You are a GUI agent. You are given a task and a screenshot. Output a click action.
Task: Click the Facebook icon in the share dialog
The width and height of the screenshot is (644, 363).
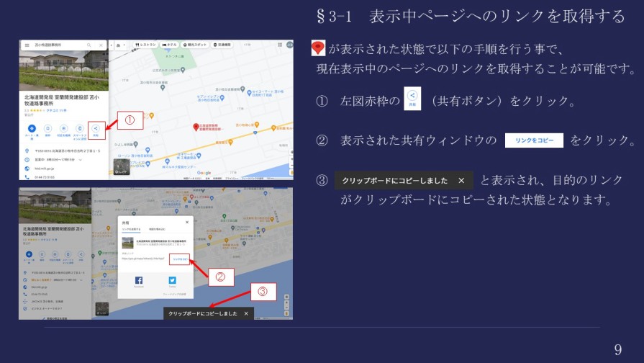click(x=138, y=280)
